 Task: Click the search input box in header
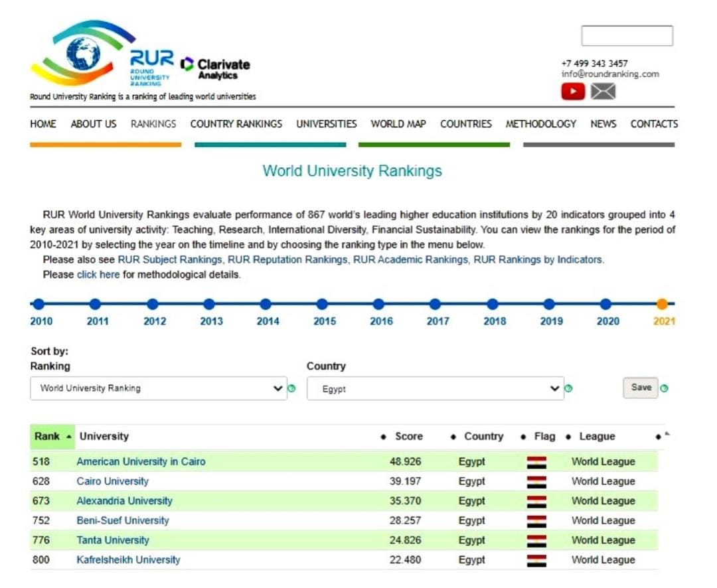pos(627,36)
